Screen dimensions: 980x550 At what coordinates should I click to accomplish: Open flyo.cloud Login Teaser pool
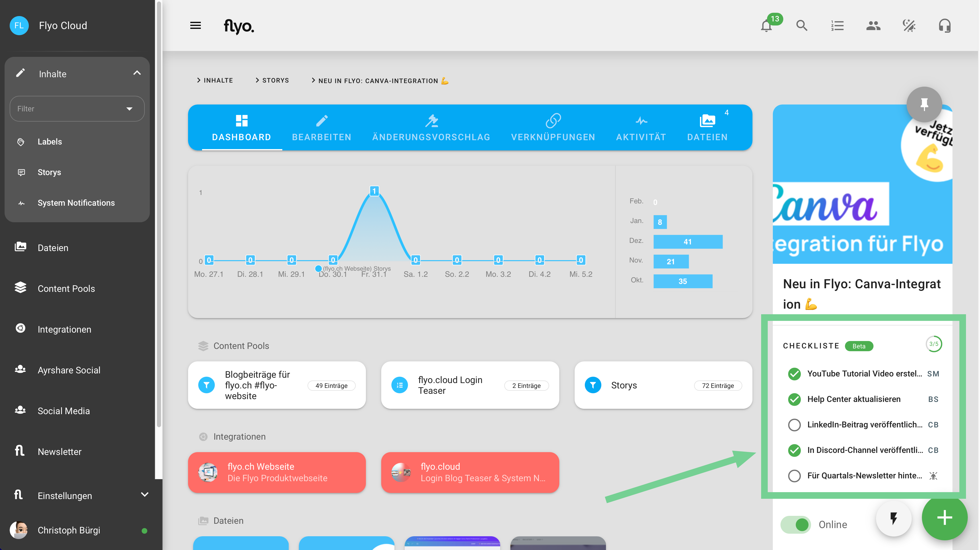[x=470, y=385]
